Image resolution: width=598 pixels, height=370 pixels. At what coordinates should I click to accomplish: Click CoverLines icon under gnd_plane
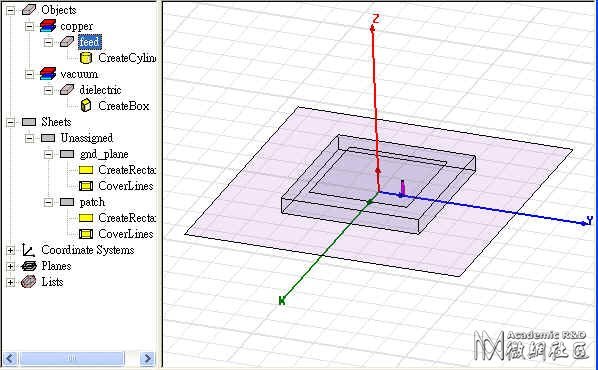86,186
